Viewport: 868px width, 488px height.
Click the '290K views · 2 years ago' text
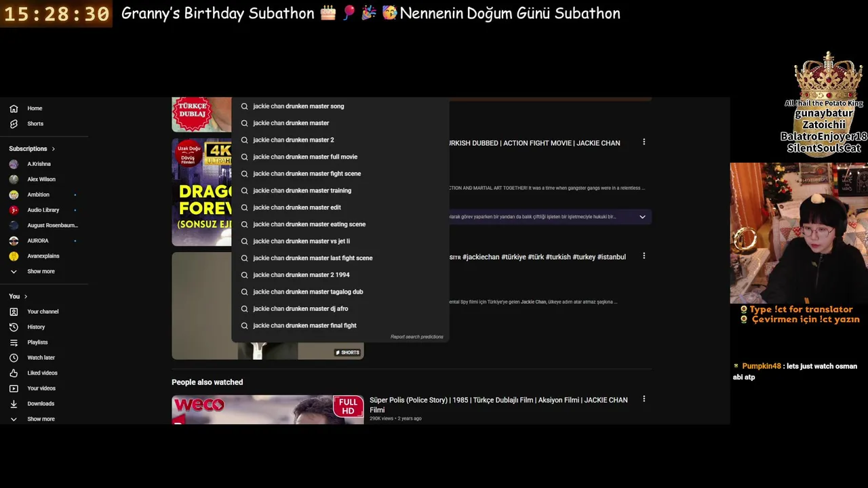(395, 419)
